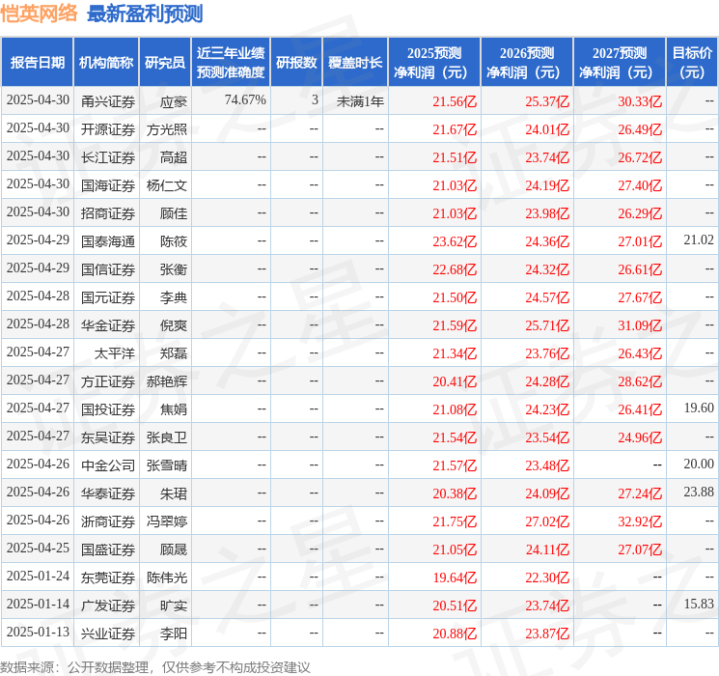Viewport: 719px width, 676px height.
Task: Select researcher 方光照
Action: [166, 129]
